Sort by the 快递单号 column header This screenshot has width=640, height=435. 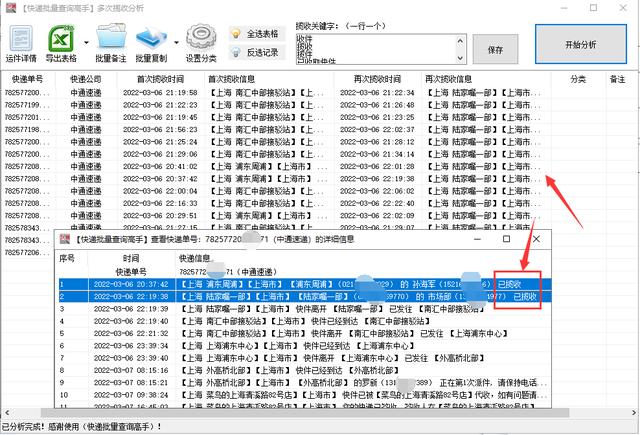coord(28,79)
